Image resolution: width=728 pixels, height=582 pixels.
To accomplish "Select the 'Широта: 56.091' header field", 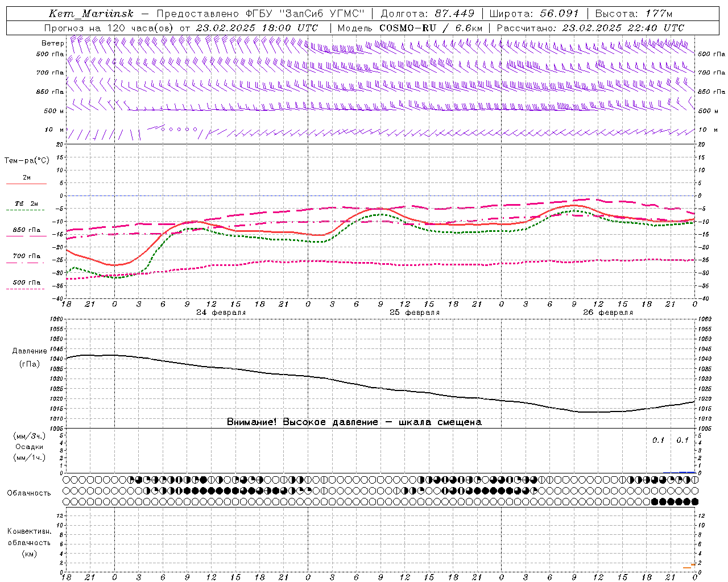I will pos(533,14).
